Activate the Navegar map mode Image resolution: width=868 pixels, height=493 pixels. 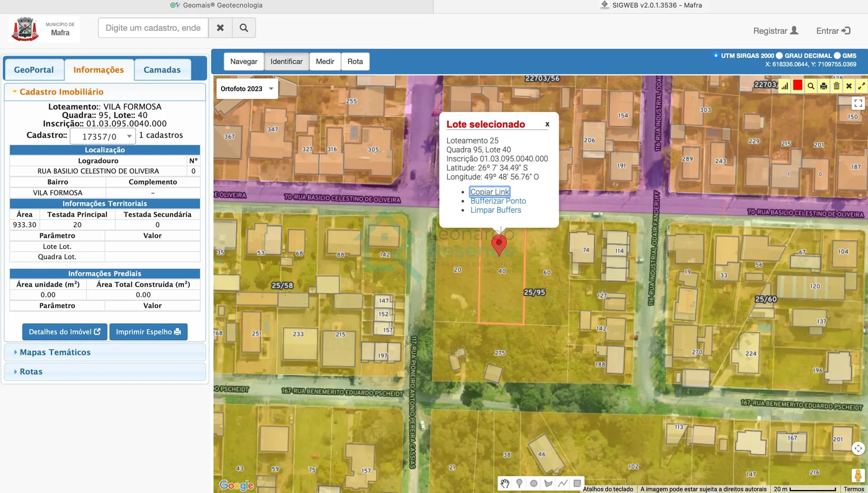(244, 62)
